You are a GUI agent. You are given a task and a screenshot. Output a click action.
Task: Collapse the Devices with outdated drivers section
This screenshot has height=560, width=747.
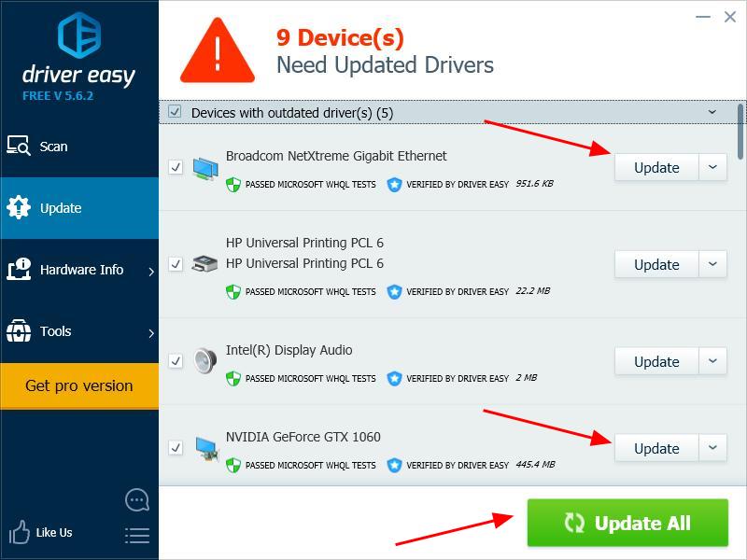tap(712, 112)
